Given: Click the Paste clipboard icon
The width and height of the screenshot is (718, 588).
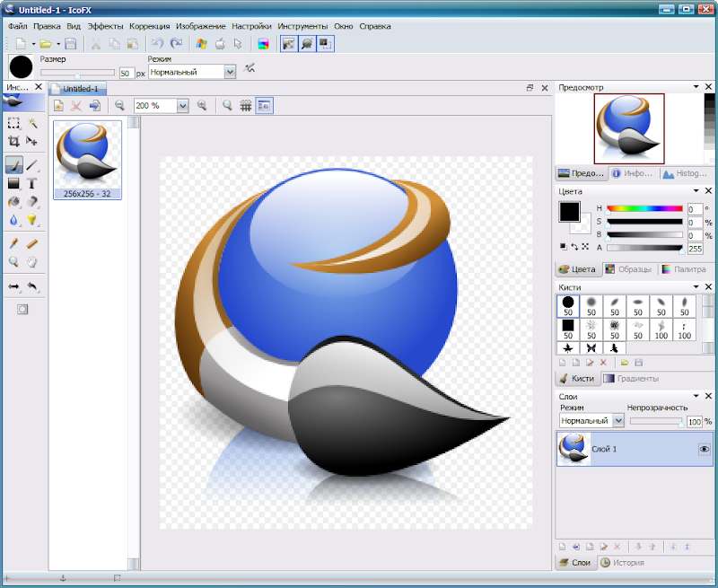Looking at the screenshot, I should point(132,44).
